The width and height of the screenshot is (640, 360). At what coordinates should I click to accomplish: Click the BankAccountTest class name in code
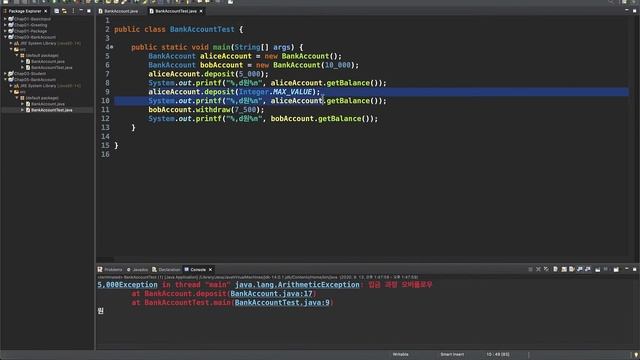pyautogui.click(x=202, y=29)
